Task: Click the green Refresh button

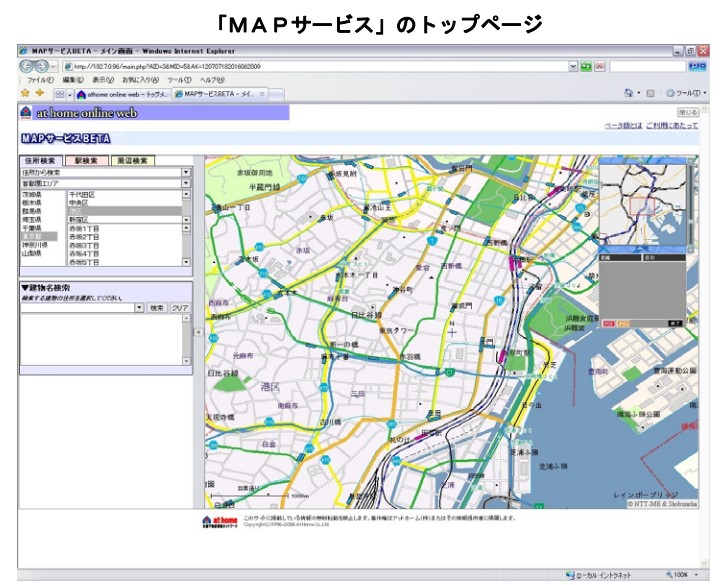Action: click(586, 66)
